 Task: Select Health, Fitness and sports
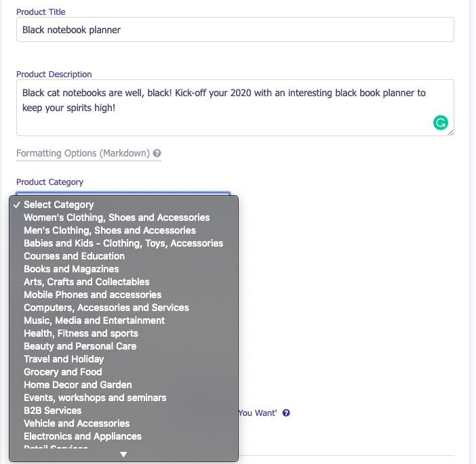click(x=81, y=333)
